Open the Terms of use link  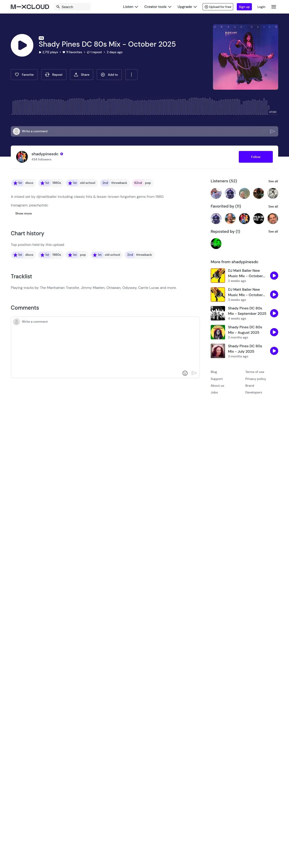[255, 372]
